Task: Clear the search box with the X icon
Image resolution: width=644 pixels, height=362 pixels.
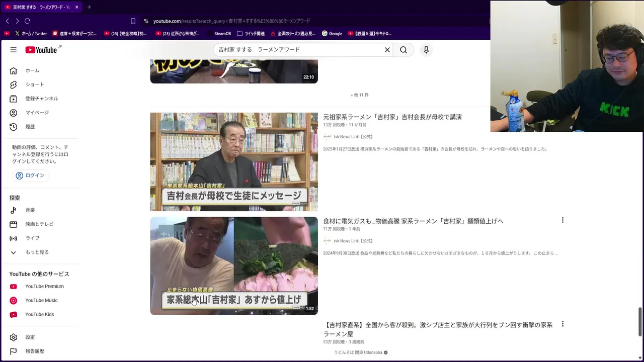Action: pos(387,50)
